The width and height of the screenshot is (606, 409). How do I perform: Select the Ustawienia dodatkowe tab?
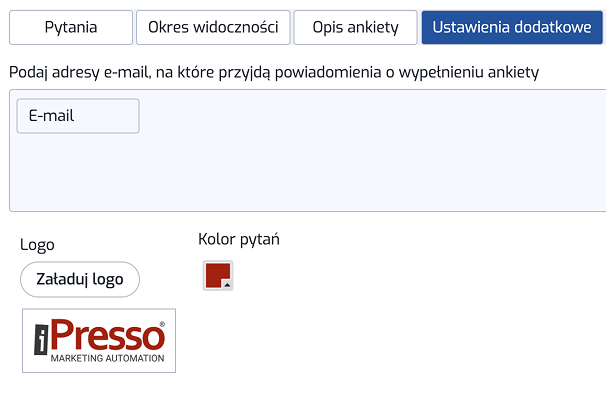click(512, 27)
